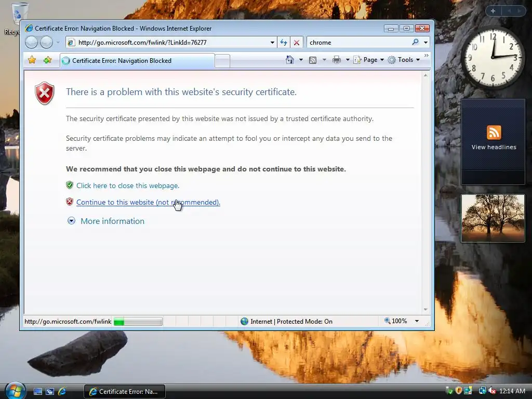
Task: Click the Home icon in toolbar
Action: pos(289,60)
